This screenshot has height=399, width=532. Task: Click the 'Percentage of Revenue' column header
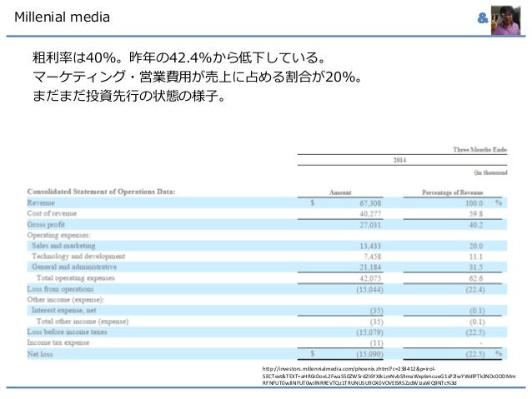(452, 192)
